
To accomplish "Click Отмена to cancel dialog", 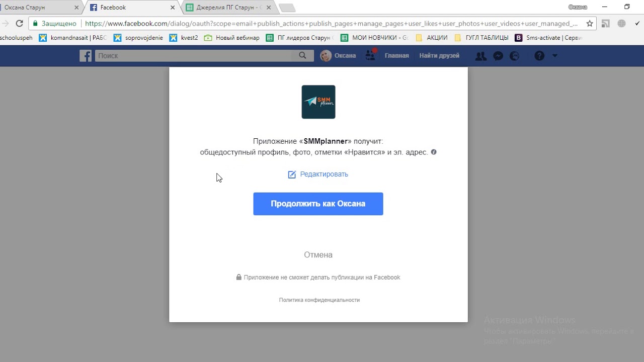I will [x=318, y=255].
